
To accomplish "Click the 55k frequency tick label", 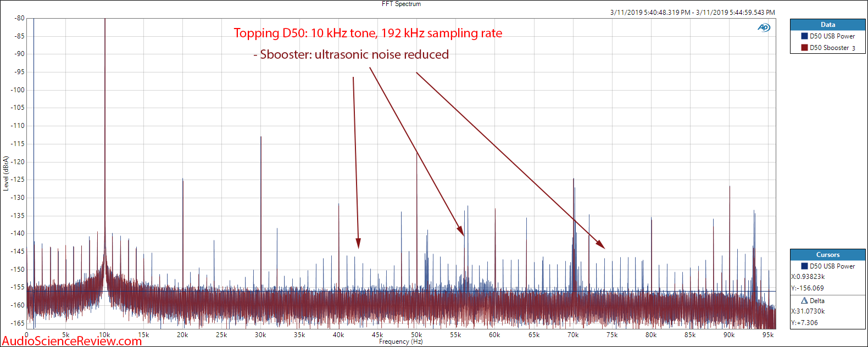I will tap(455, 335).
